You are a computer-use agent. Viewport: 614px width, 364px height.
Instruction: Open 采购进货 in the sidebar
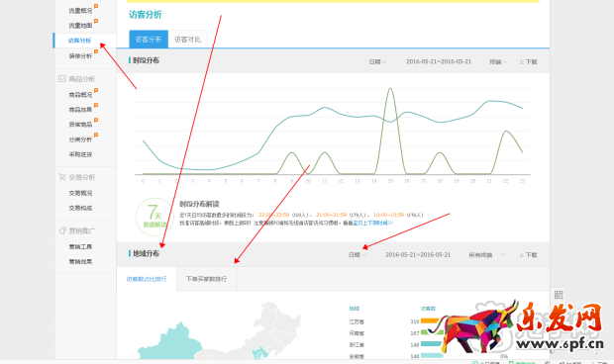click(x=80, y=154)
